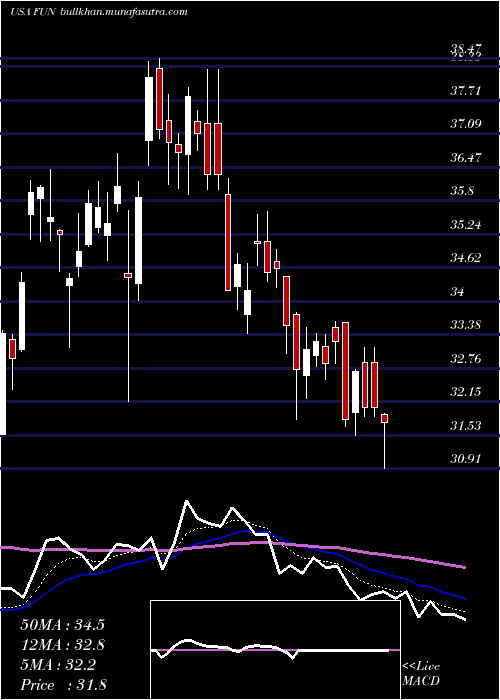This screenshot has width=500, height=700.
Task: Click the 5MA : 32.2 indicator text
Action: click(x=58, y=666)
